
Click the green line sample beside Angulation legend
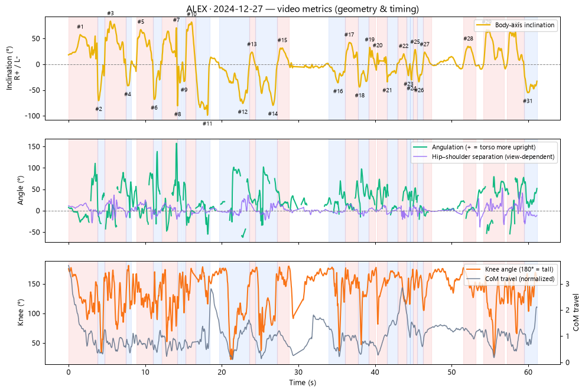coord(420,147)
